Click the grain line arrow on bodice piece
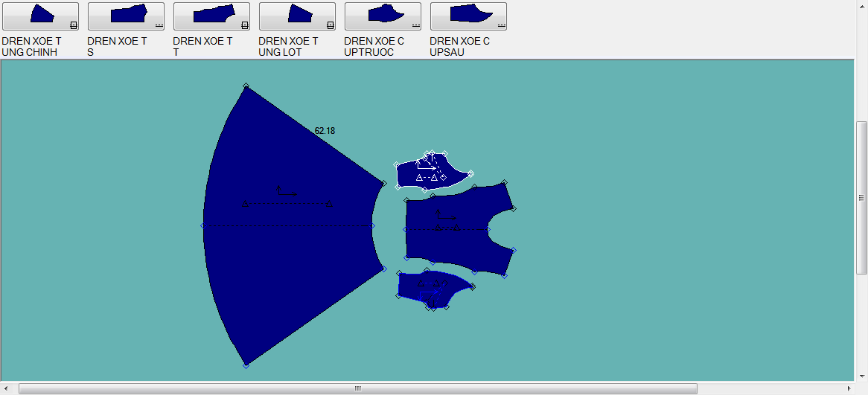The height and width of the screenshot is (395, 868). (438, 216)
